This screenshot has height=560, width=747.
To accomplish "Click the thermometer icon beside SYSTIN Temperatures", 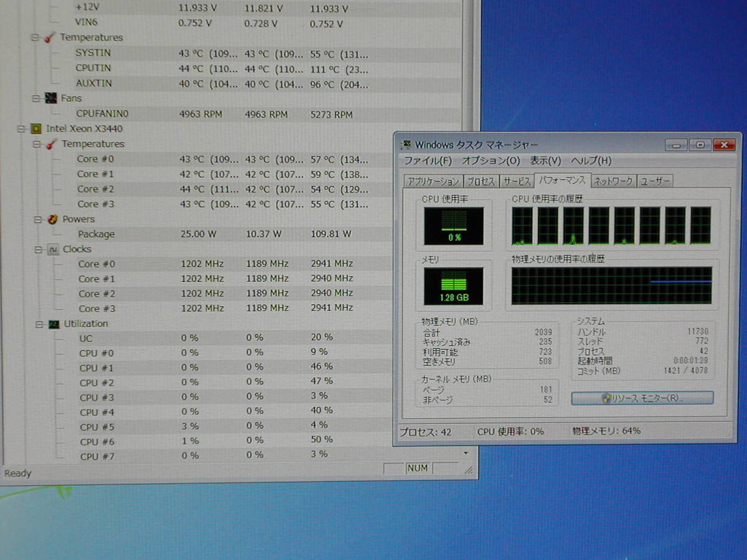I will coord(50,37).
